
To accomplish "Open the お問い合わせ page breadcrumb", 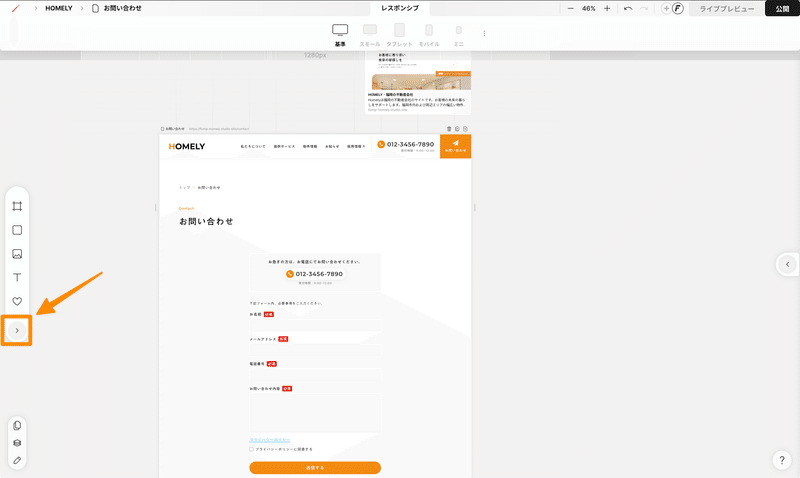I will click(117, 8).
